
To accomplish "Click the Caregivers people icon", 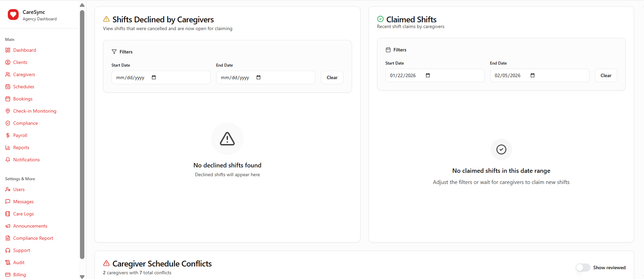I will pyautogui.click(x=8, y=74).
